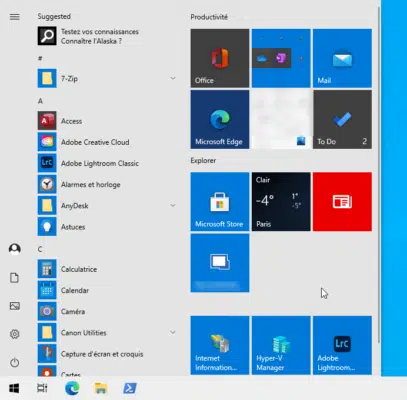
Task: Launch Access from the app list
Action: tap(107, 121)
